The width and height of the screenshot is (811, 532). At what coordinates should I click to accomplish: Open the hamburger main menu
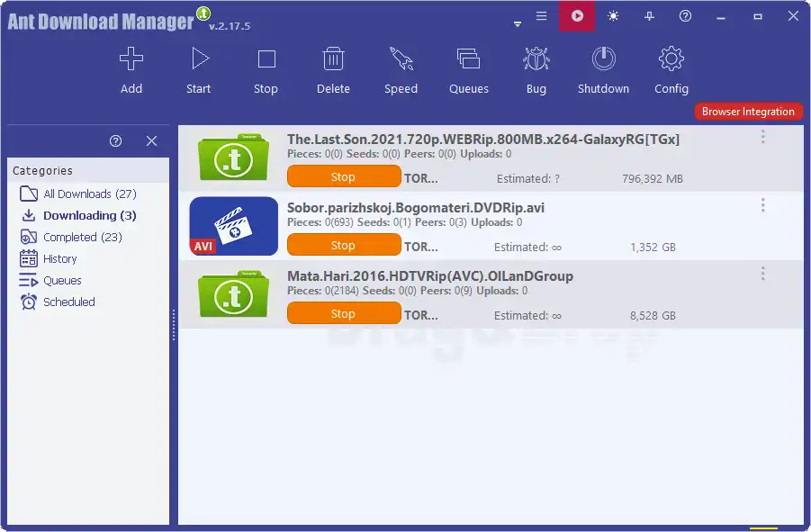click(541, 16)
